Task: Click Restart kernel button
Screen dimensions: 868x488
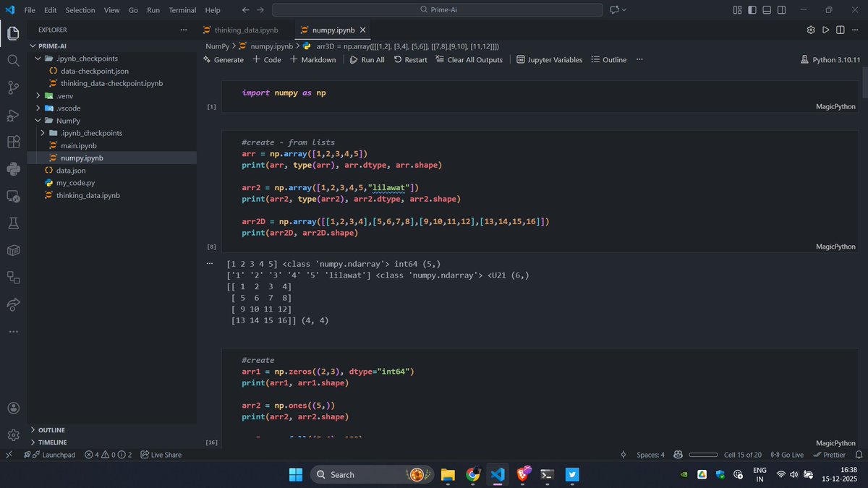Action: tap(410, 60)
